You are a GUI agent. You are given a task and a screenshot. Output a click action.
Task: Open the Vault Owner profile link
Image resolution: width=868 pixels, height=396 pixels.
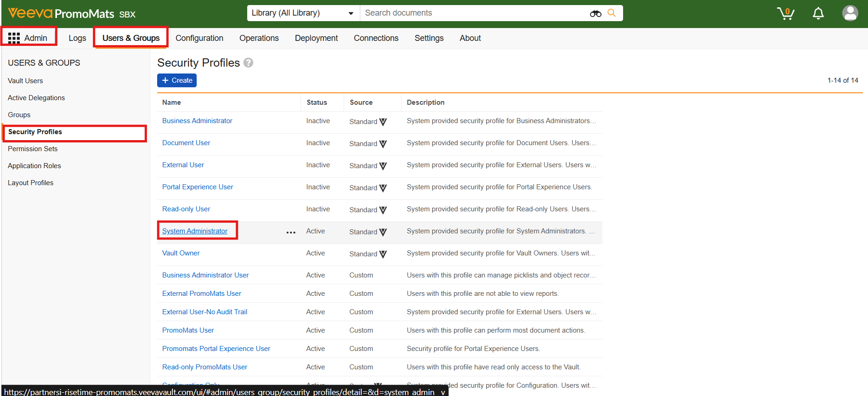point(181,253)
